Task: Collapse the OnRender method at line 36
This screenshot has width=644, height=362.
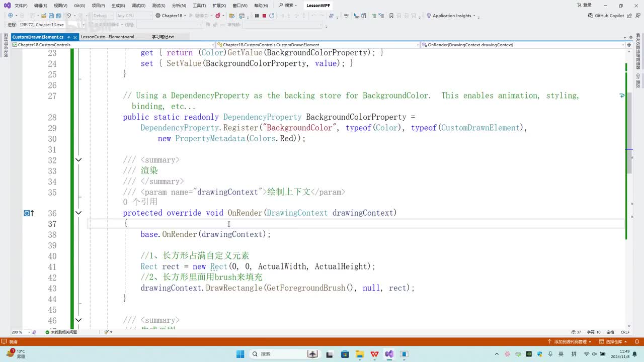Action: (78, 213)
